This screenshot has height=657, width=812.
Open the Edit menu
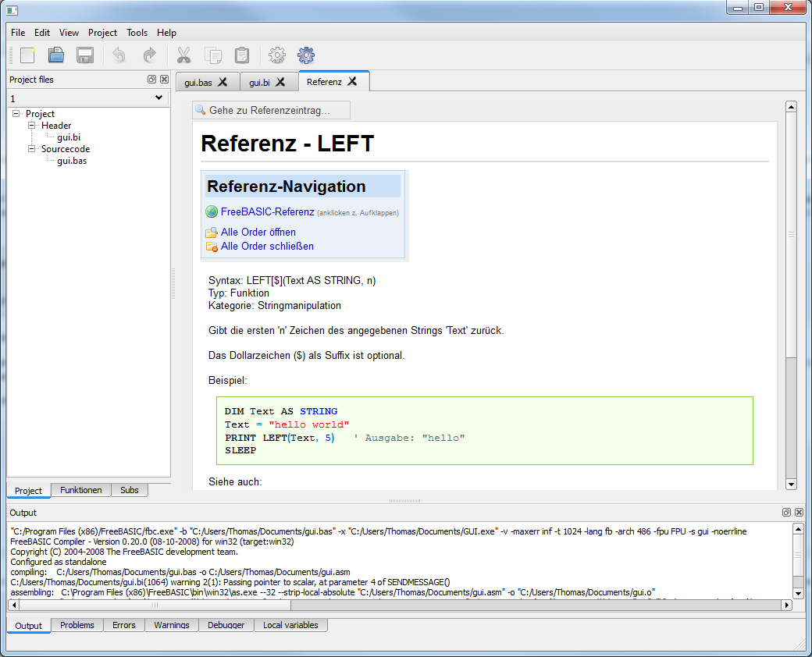tap(42, 33)
